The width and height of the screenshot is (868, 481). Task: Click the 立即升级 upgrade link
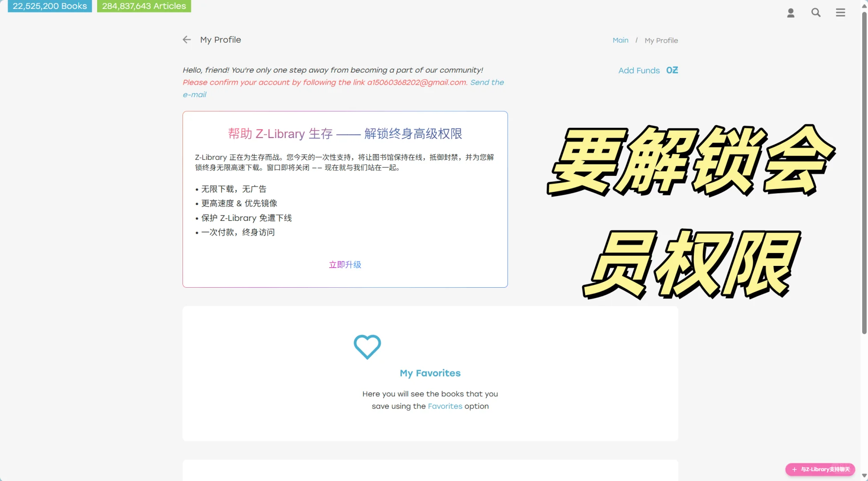[345, 265]
